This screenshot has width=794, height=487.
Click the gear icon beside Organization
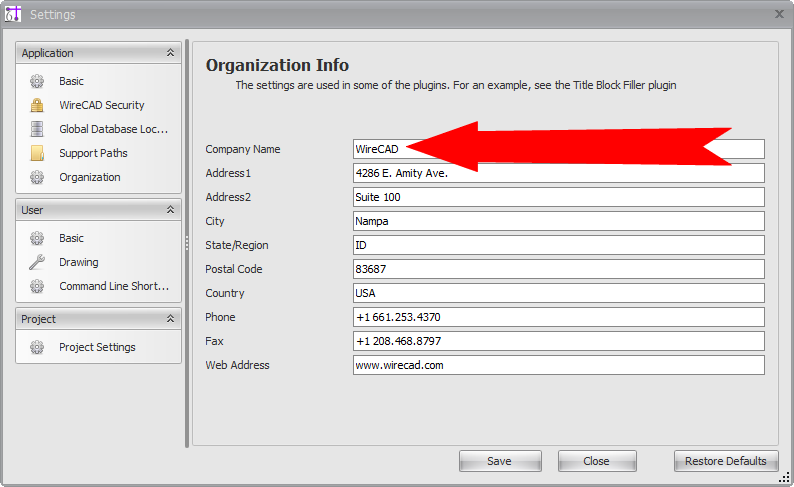37,177
